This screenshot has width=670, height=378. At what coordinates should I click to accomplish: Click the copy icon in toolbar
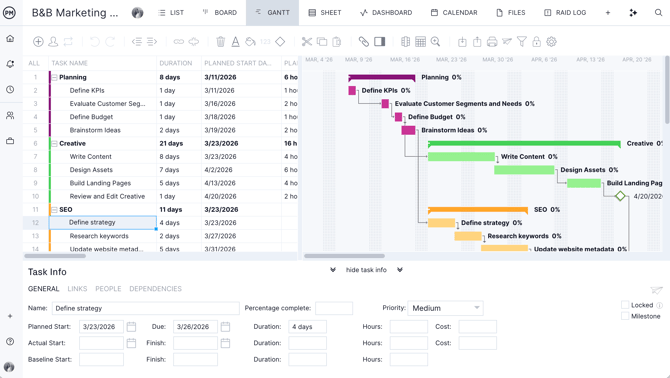click(322, 41)
